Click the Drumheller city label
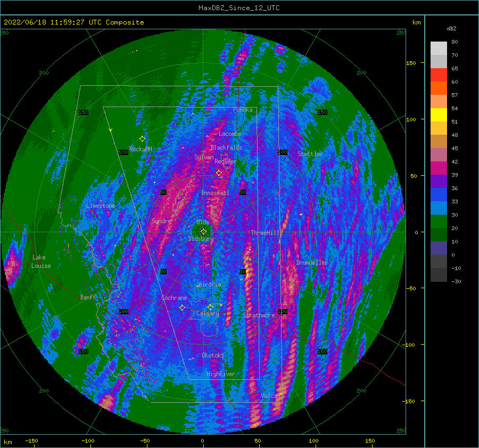This screenshot has height=448, width=479. (x=312, y=263)
